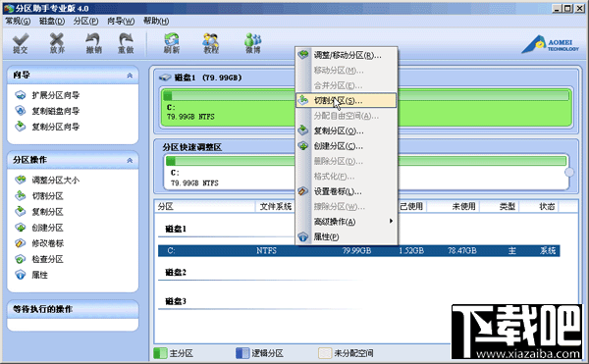The image size is (589, 364).
Task: Open the 向导(W) menu
Action: point(121,21)
